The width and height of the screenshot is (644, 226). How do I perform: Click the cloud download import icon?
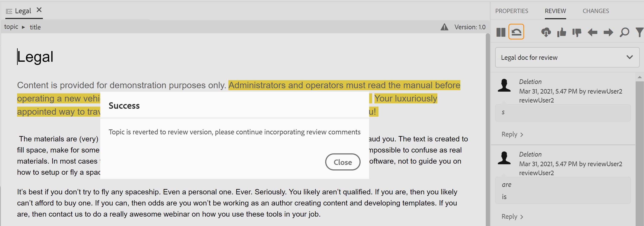546,32
